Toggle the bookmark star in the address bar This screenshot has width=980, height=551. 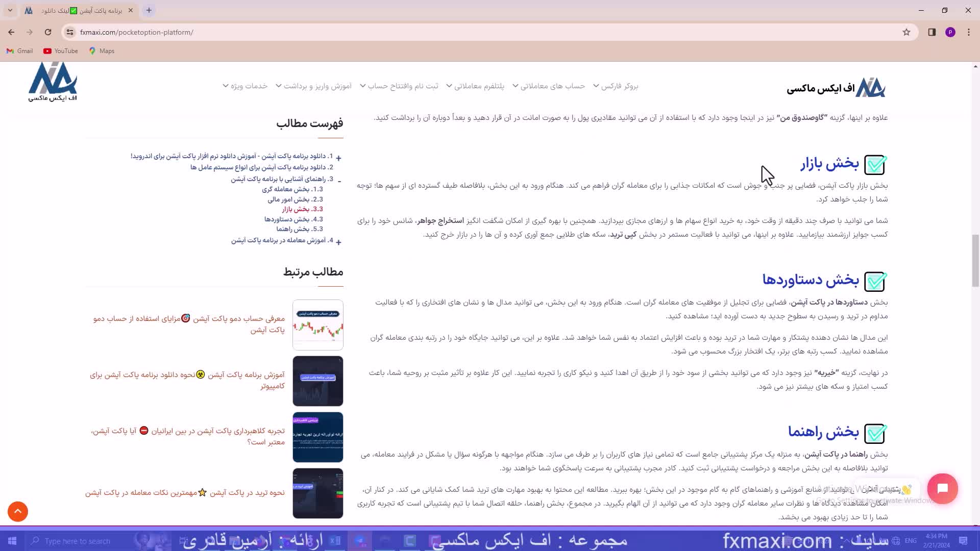[x=906, y=32]
